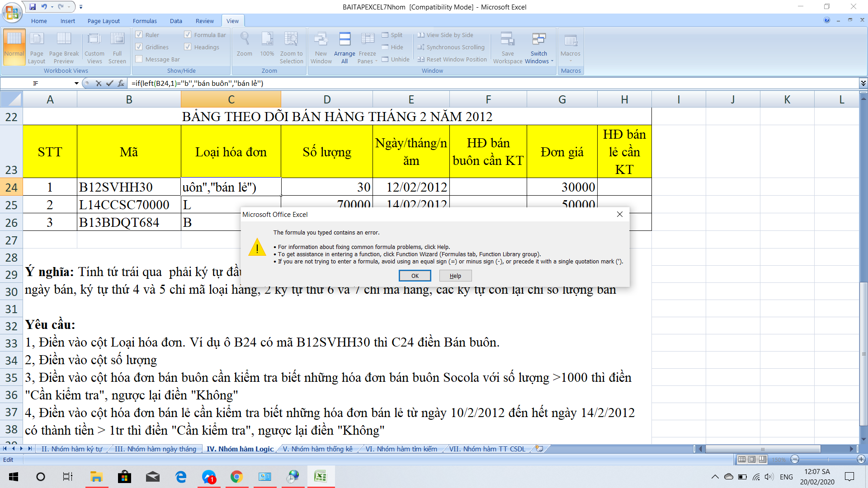Click the formula bar text field
The height and width of the screenshot is (488, 868).
point(493,83)
